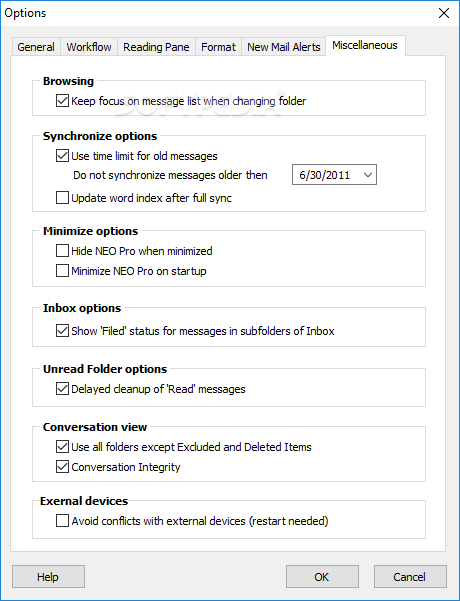Switch to the General tab

(36, 47)
